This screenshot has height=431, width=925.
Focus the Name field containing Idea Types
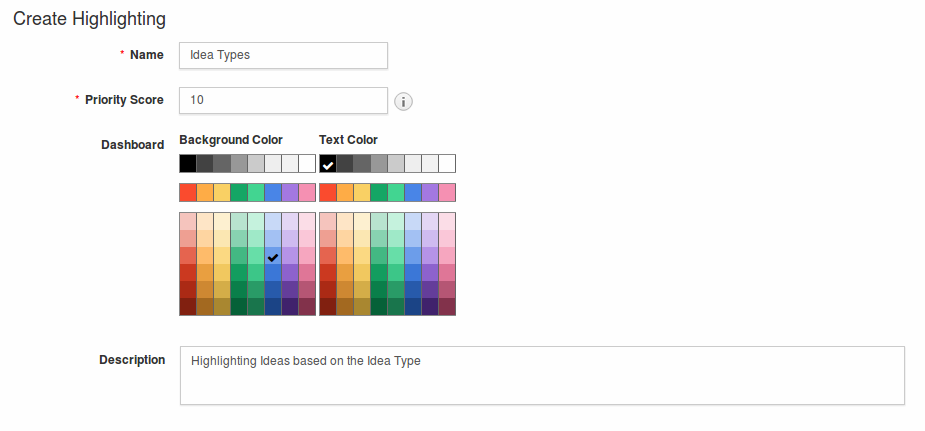[283, 55]
